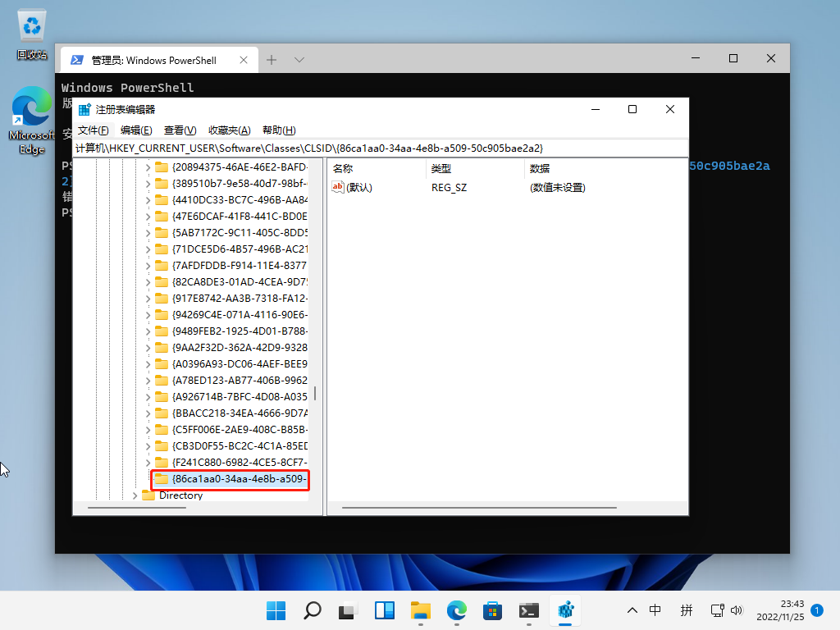The image size is (840, 630).
Task: Click the 中 input language indicator
Action: click(x=655, y=610)
